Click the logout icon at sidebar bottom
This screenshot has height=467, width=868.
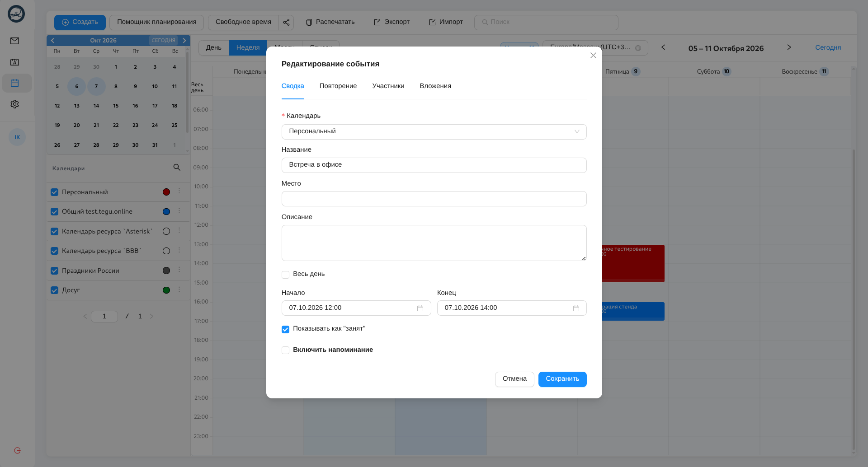pyautogui.click(x=17, y=450)
